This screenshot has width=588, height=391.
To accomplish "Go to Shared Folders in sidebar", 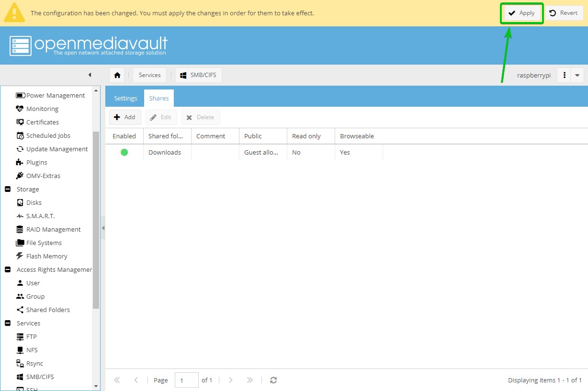I will 48,310.
